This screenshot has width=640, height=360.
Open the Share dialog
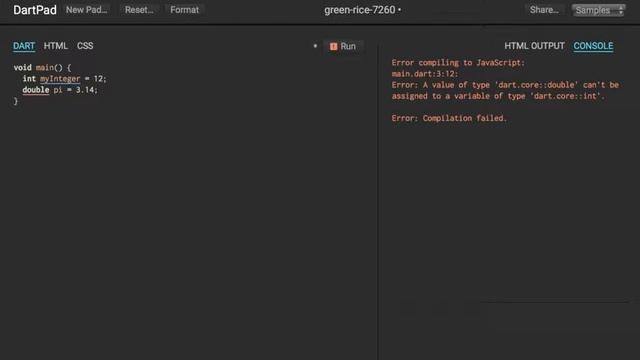tap(544, 10)
